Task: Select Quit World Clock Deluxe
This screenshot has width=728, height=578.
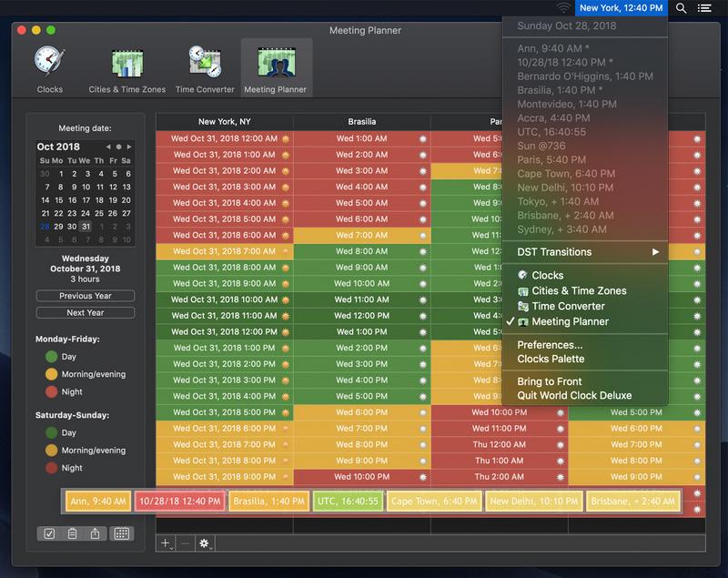Action: click(x=585, y=396)
